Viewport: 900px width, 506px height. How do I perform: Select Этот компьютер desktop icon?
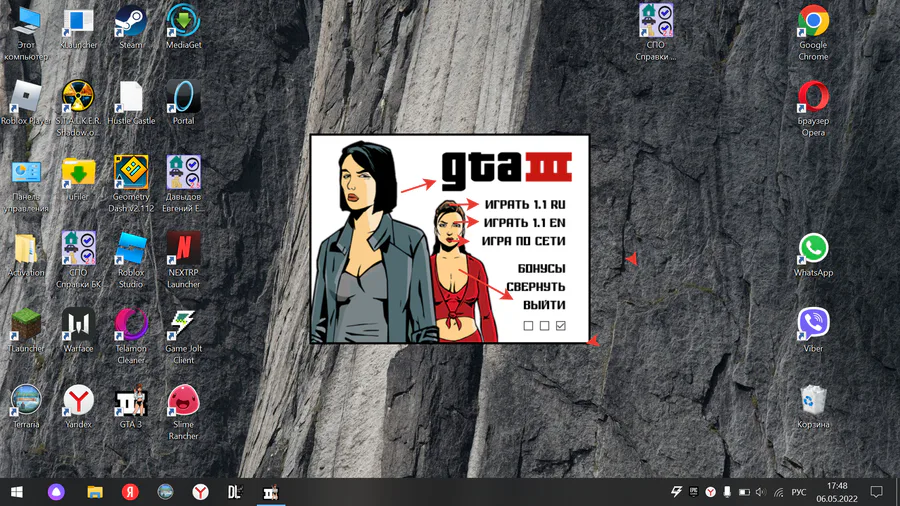pos(26,33)
